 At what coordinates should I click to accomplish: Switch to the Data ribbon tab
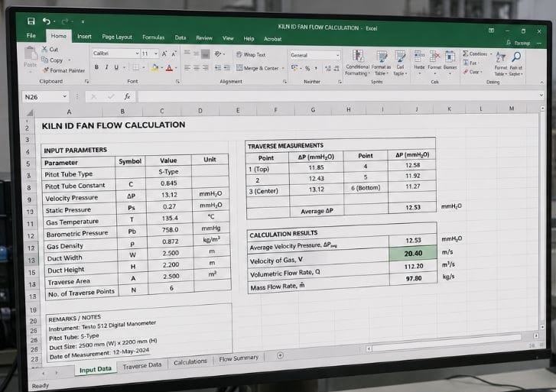click(180, 37)
